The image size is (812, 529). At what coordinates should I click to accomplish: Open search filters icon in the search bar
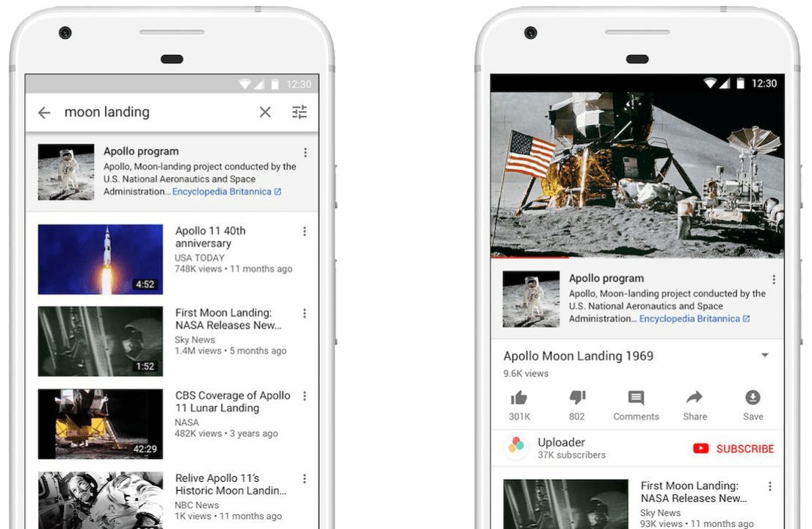pos(300,112)
